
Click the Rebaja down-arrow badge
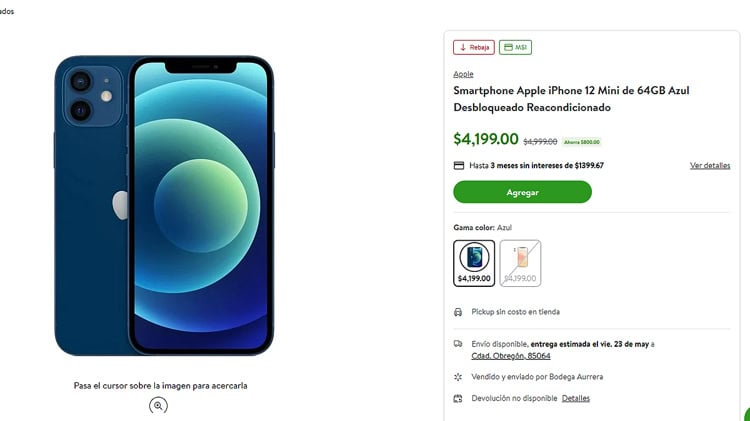point(473,47)
